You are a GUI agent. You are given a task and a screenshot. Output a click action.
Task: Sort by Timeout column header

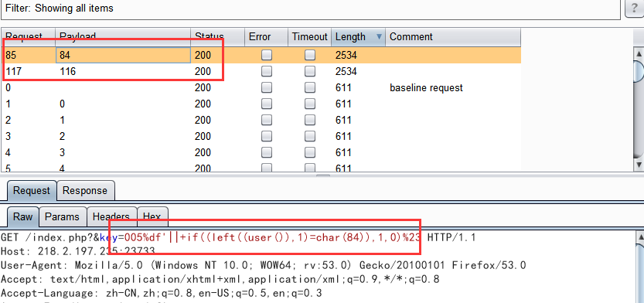pos(310,37)
